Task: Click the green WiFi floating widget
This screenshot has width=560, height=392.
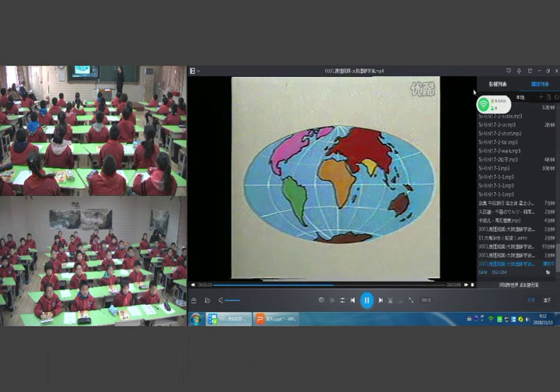Action: coord(494,104)
